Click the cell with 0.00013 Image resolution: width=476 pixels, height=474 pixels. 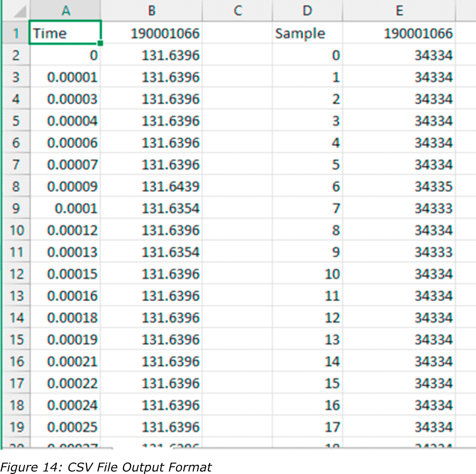click(65, 252)
